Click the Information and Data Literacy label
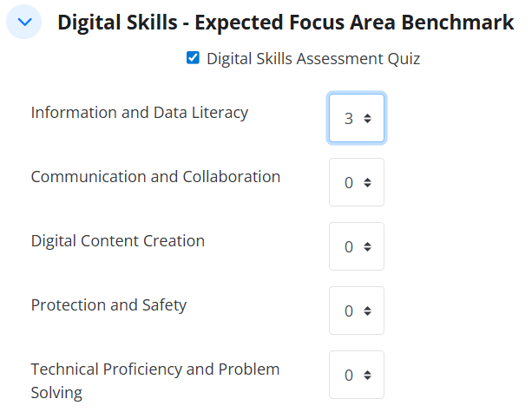Screen dimensions: 532x412 pos(140,113)
